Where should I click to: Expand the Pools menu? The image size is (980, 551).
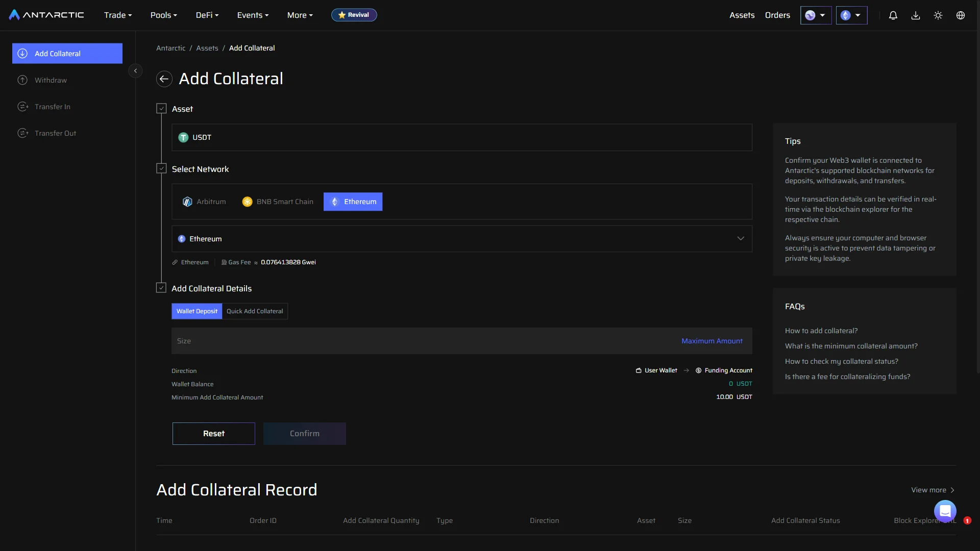point(164,15)
